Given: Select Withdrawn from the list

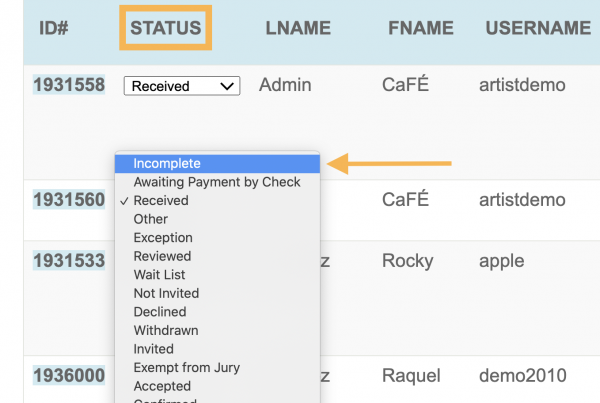Looking at the screenshot, I should pos(217,331).
